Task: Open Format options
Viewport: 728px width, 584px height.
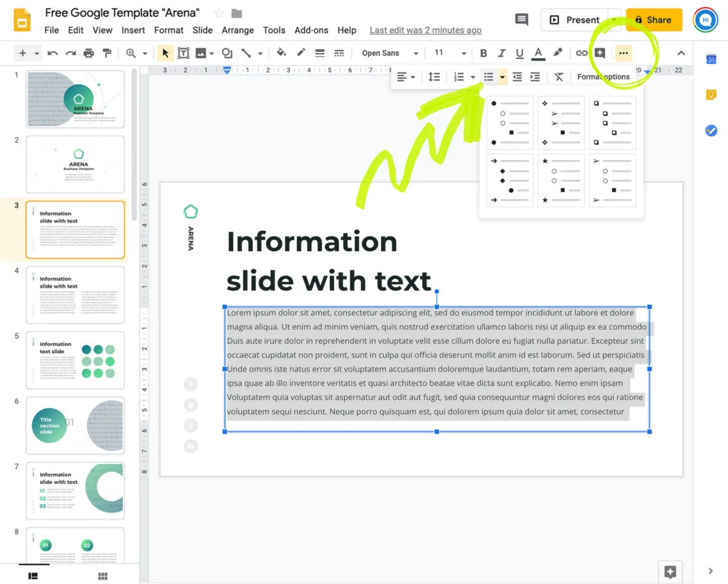Action: (604, 77)
